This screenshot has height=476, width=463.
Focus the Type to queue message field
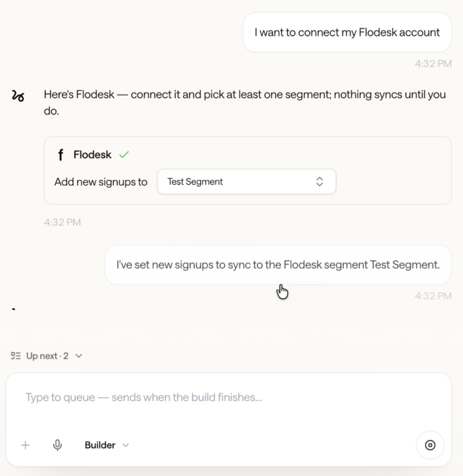click(x=229, y=397)
